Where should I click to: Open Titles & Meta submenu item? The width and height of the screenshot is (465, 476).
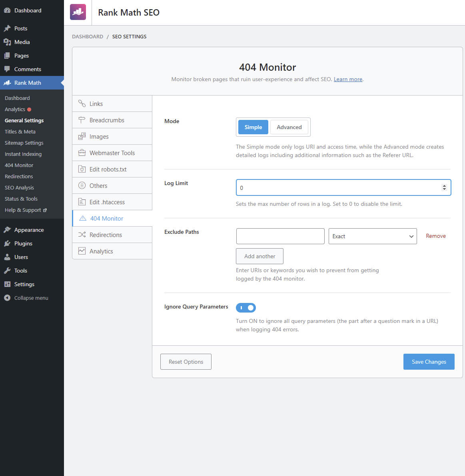tap(20, 132)
